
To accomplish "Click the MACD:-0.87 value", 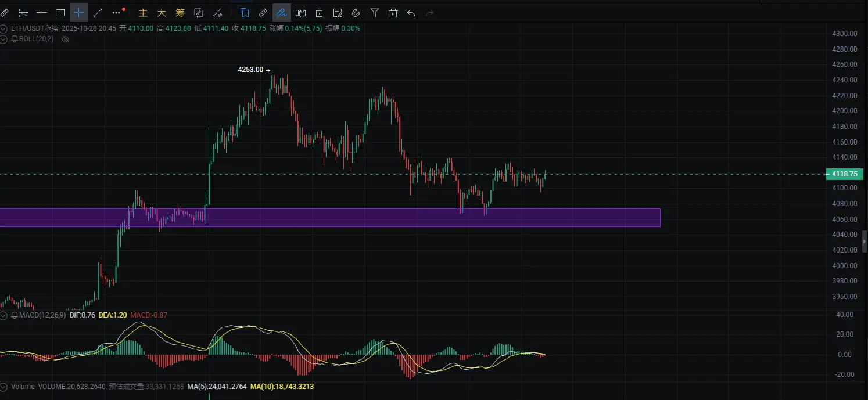I will pos(149,315).
